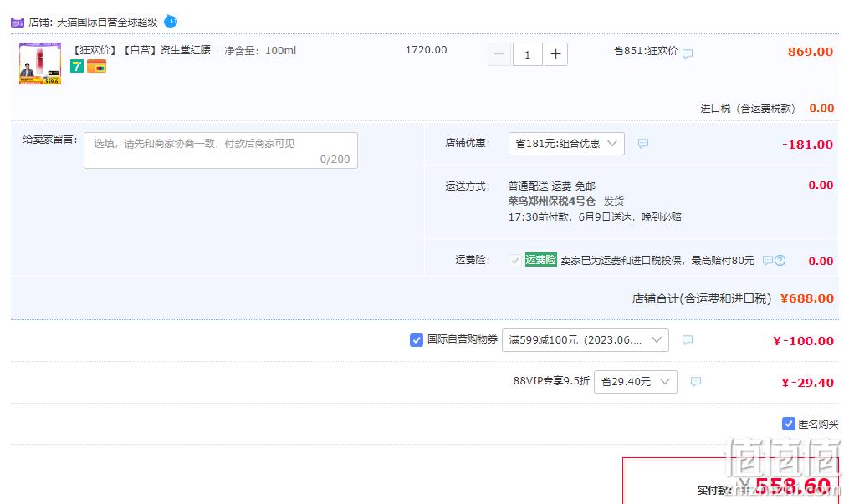Toggle the 匿名购买 checkbox
This screenshot has height=504, width=849.
(x=788, y=424)
